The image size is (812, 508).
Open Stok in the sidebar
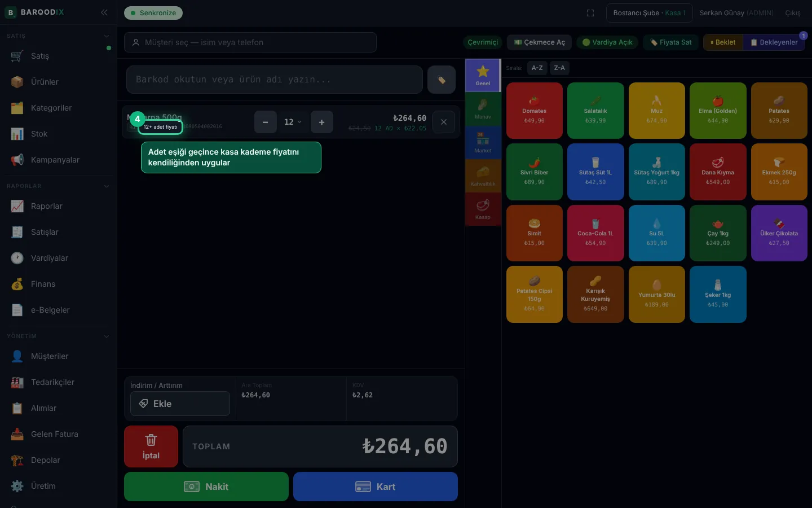(x=59, y=134)
